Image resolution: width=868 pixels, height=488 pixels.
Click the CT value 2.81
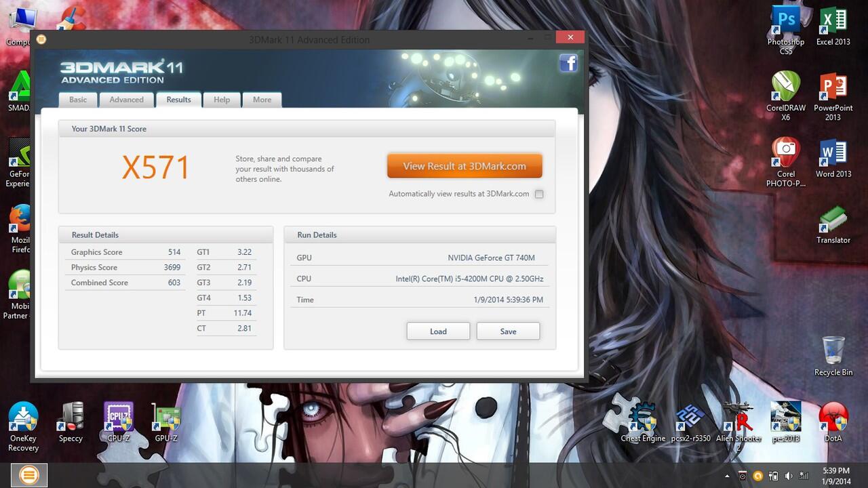[x=244, y=329]
